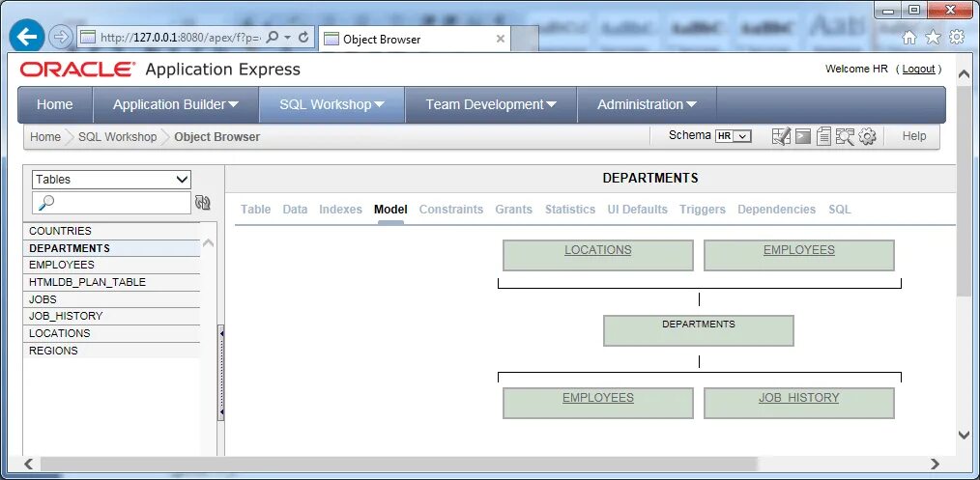Image resolution: width=980 pixels, height=480 pixels.
Task: Open the EMPLOYEES link beside JOB_HISTORY in the diagram
Action: [598, 398]
